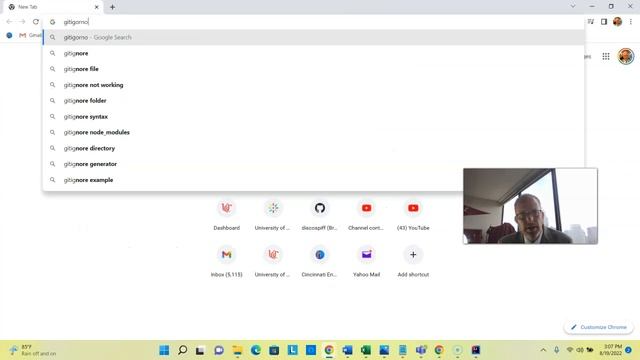Viewport: 640px width, 360px height.
Task: Choose 'gitignore not working' suggestion
Action: tap(314, 85)
